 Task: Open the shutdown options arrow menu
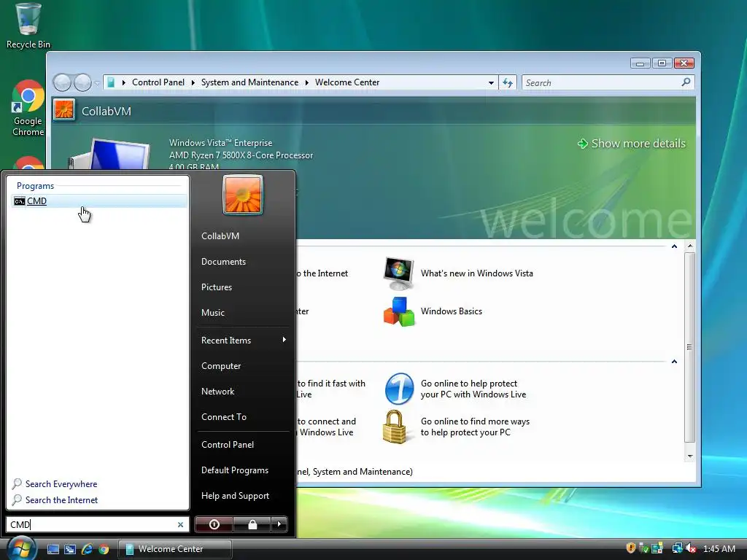tap(279, 524)
